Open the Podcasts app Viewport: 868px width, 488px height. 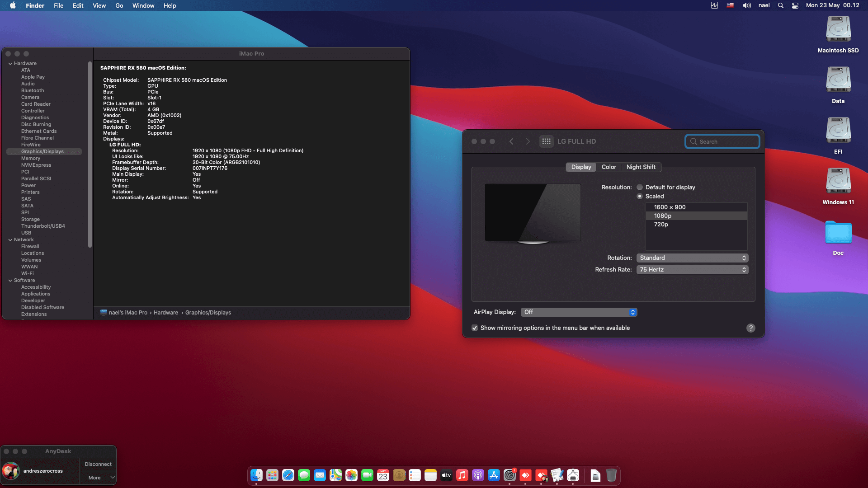point(478,475)
